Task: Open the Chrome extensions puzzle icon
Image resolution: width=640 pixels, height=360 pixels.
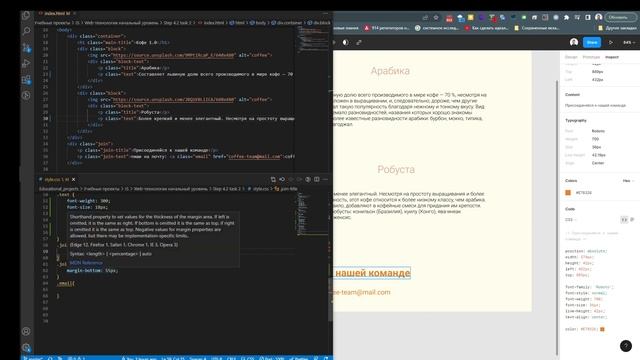Action: pos(567,18)
